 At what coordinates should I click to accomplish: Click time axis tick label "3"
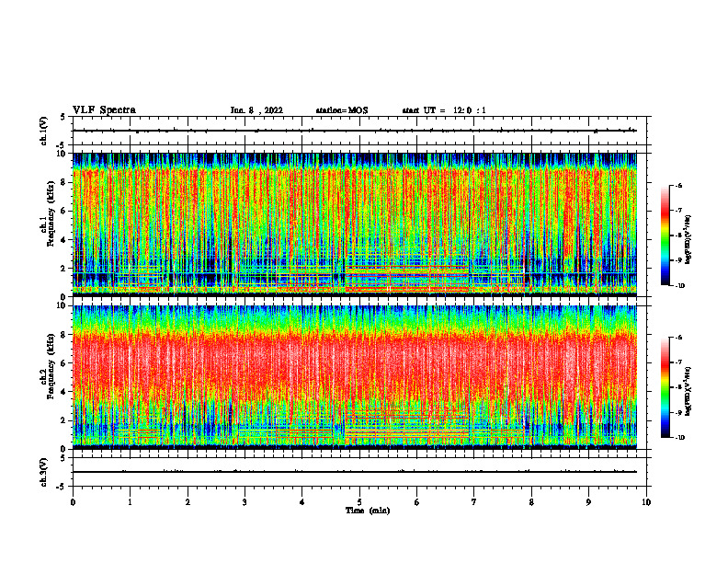point(245,502)
